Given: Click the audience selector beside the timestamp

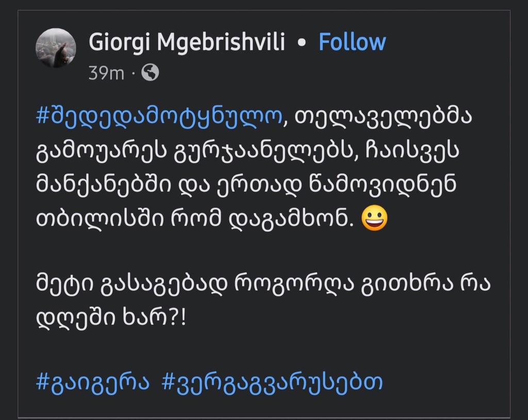Looking at the screenshot, I should [150, 73].
